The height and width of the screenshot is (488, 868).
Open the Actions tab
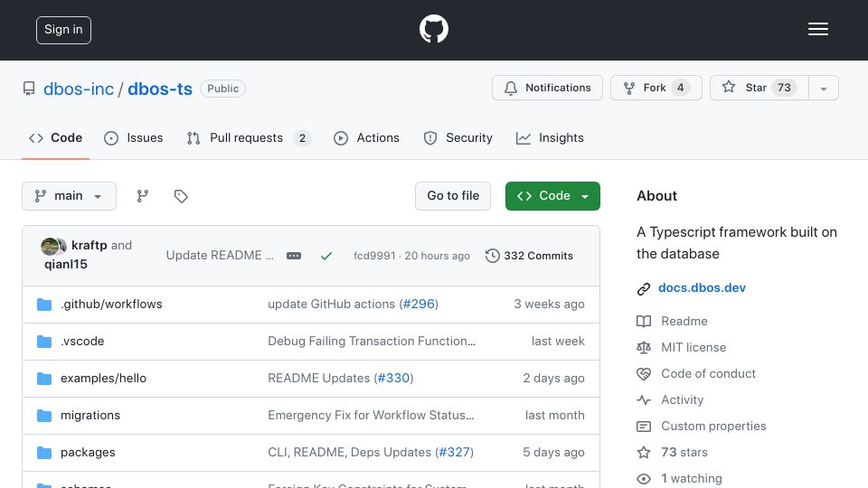[x=366, y=137]
